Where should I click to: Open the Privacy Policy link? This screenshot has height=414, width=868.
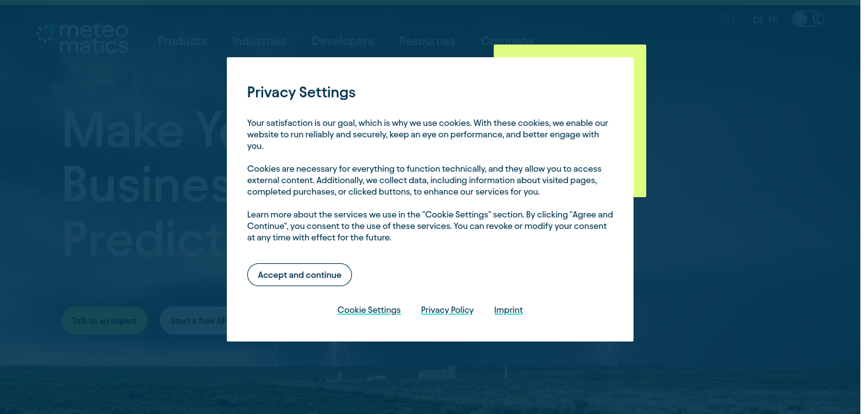click(x=447, y=310)
